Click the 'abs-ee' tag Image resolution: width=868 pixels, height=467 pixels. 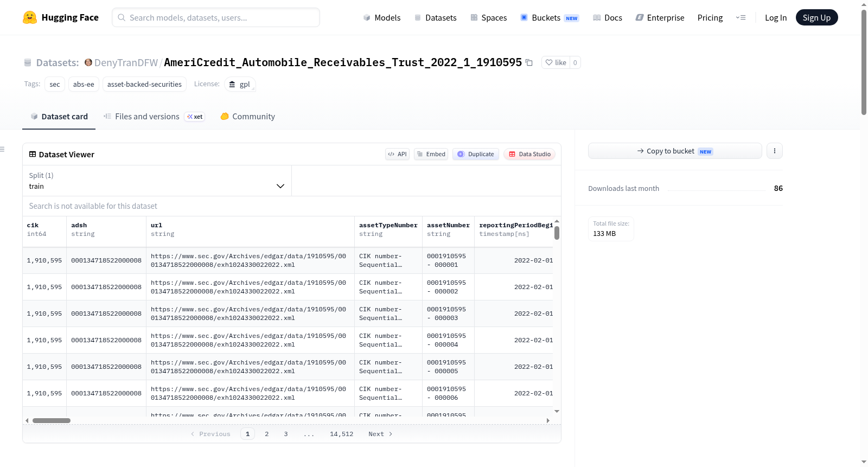[x=84, y=84]
